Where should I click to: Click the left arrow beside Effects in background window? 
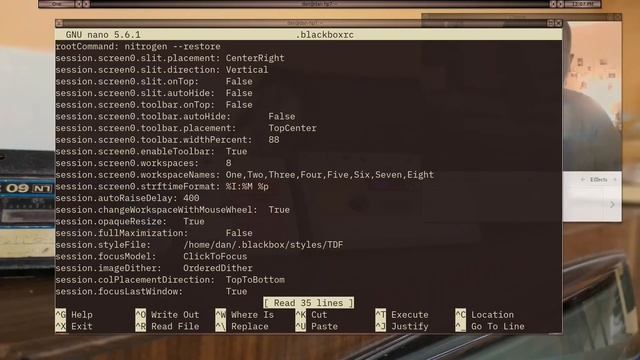[x=583, y=180]
